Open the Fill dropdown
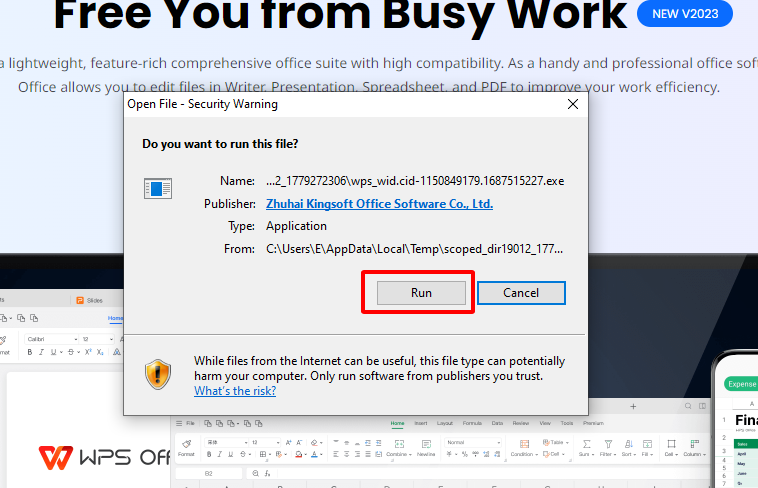This screenshot has width=758, height=488. 647,448
